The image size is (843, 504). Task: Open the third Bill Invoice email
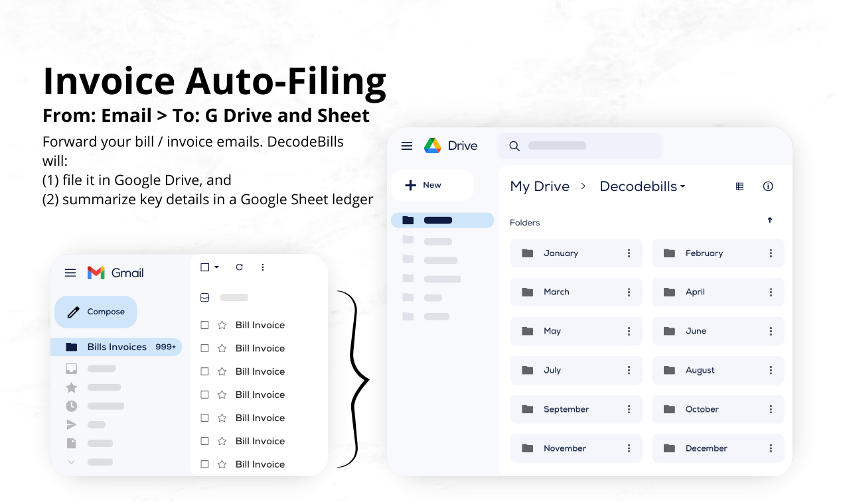[x=260, y=371]
